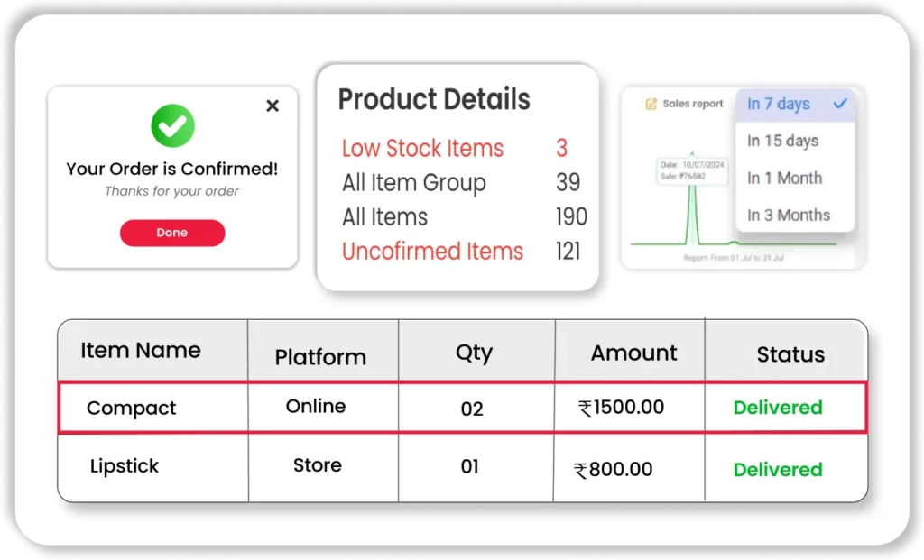This screenshot has height=560, width=924.
Task: Choose In 15 days from dropdown
Action: (782, 141)
